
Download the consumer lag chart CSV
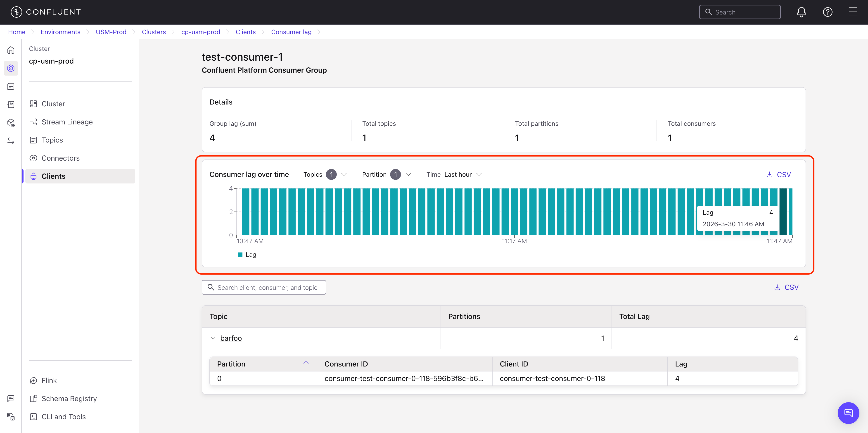(779, 174)
